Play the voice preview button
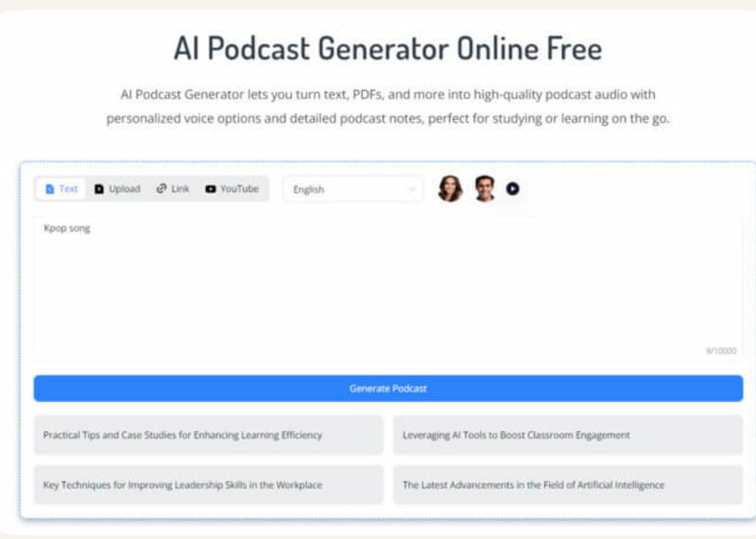Image resolution: width=756 pixels, height=539 pixels. pyautogui.click(x=512, y=189)
